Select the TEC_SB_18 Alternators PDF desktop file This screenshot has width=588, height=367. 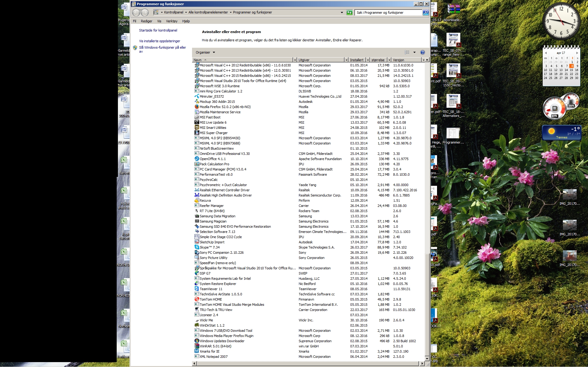[454, 106]
